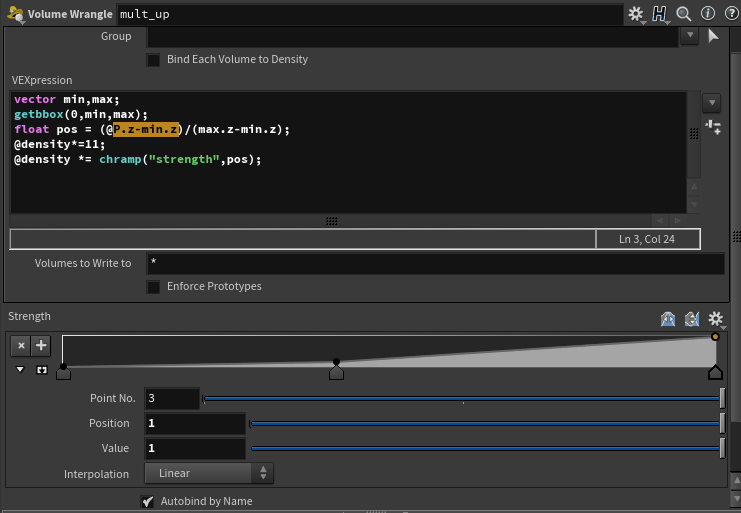This screenshot has width=741, height=513.
Task: Toggle the Enforce Prototypes checkbox
Action: point(153,287)
